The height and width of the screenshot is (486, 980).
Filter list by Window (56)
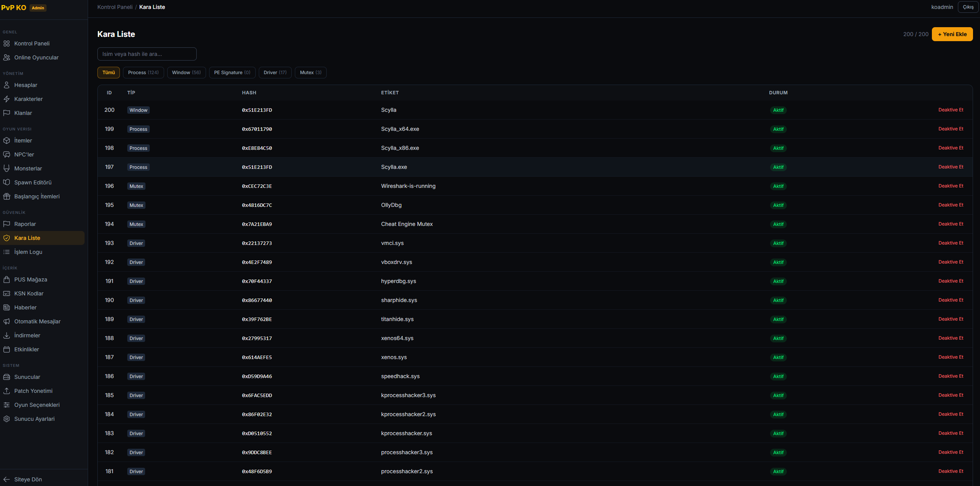click(x=187, y=73)
